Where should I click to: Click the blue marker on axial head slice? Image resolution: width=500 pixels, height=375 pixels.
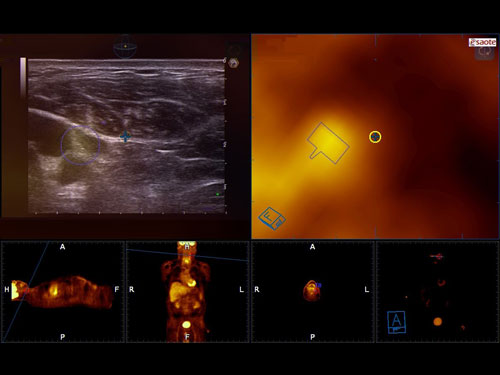(x=319, y=285)
